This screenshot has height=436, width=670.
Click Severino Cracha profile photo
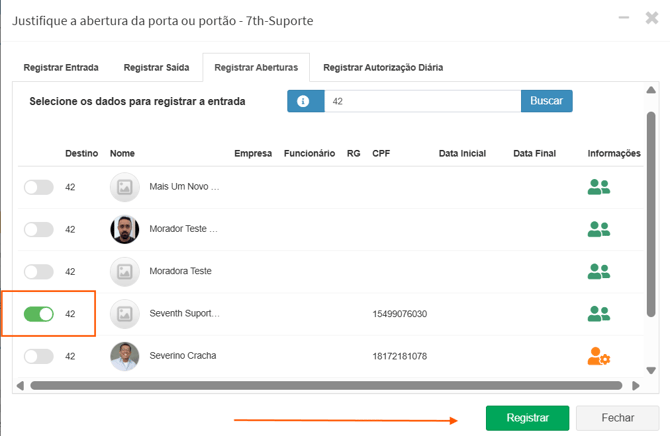[x=125, y=356]
